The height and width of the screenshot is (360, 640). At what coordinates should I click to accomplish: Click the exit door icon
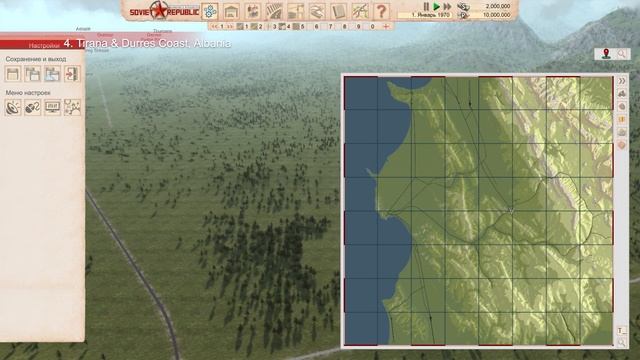point(72,74)
